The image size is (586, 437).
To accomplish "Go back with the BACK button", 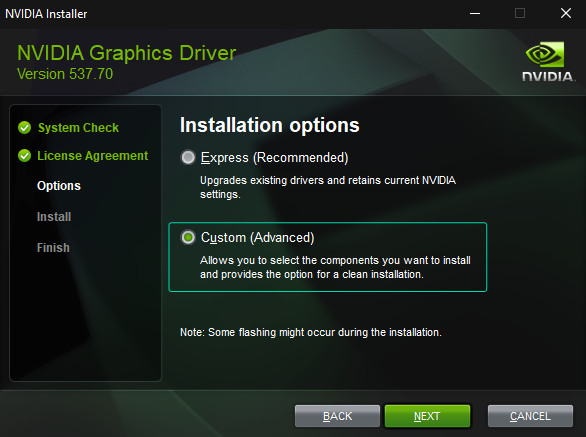I will coord(337,416).
